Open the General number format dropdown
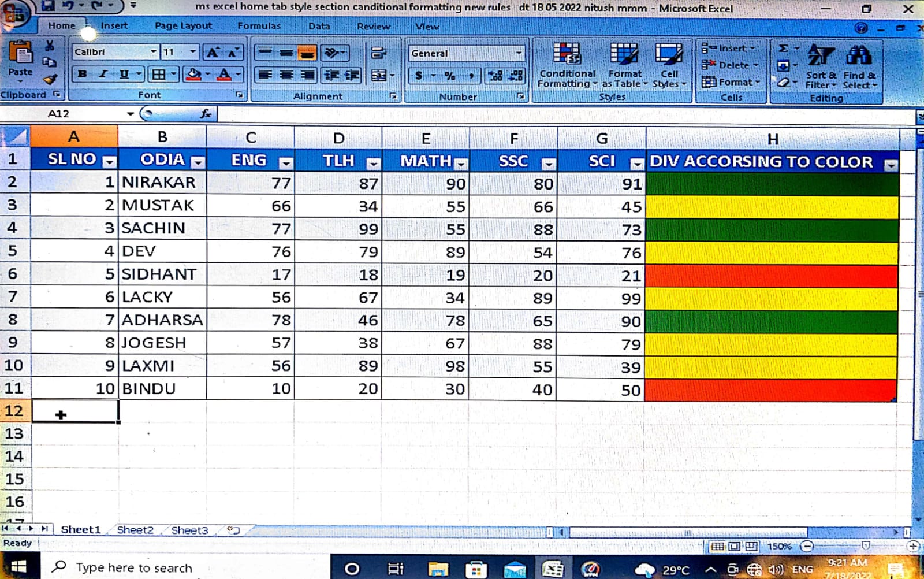 [518, 53]
